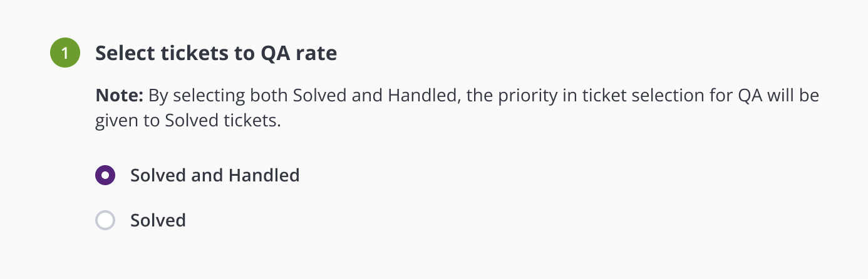Click the empty grey radio circle

point(105,220)
